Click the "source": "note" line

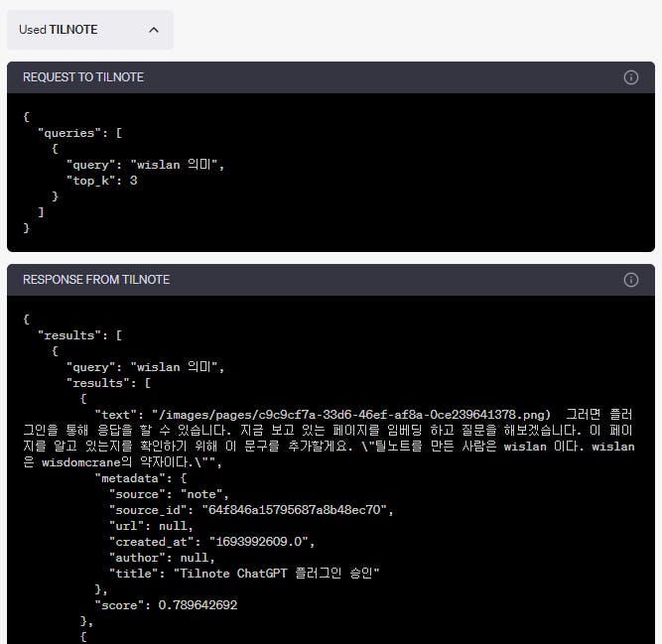[169, 494]
